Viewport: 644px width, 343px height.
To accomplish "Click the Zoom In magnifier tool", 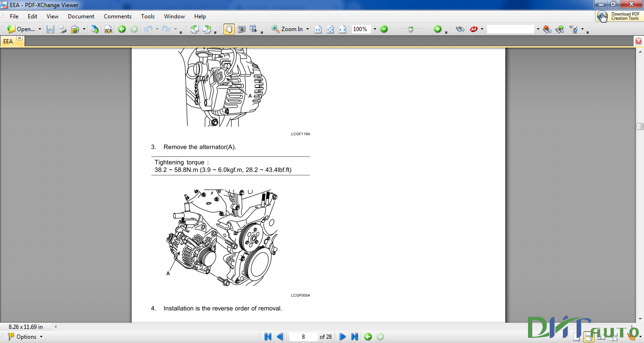I will pyautogui.click(x=287, y=29).
